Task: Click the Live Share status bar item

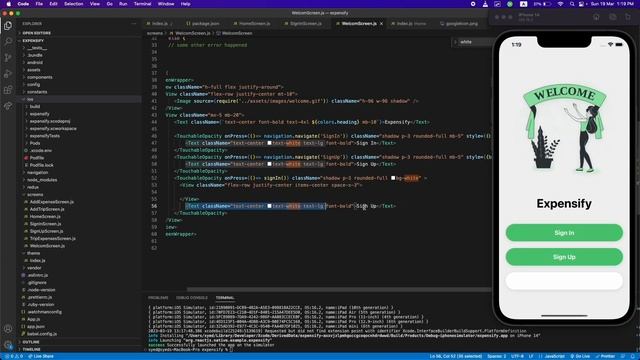Action: pyautogui.click(x=41, y=356)
